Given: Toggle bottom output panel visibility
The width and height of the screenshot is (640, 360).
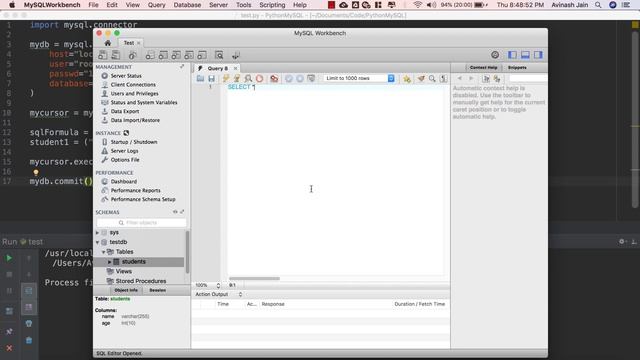Looking at the screenshot, I should tap(525, 55).
